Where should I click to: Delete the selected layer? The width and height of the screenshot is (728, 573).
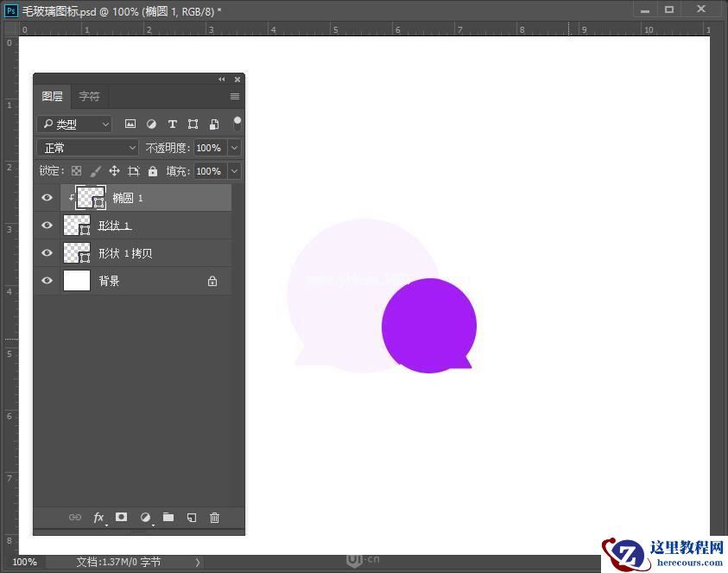pyautogui.click(x=214, y=518)
